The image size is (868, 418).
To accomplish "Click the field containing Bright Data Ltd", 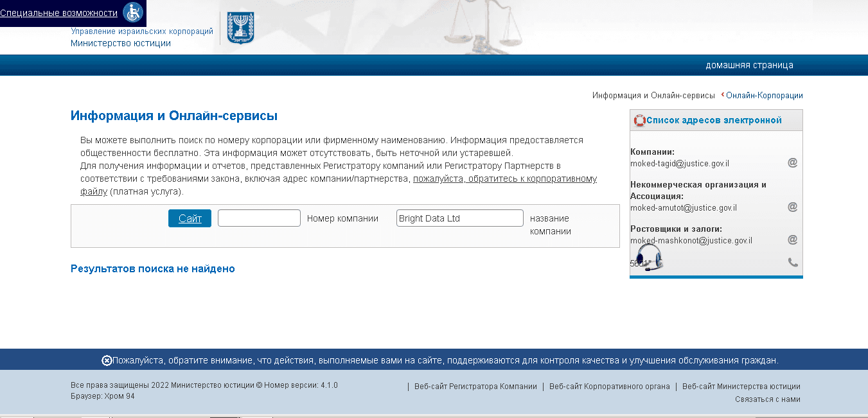I will (459, 218).
